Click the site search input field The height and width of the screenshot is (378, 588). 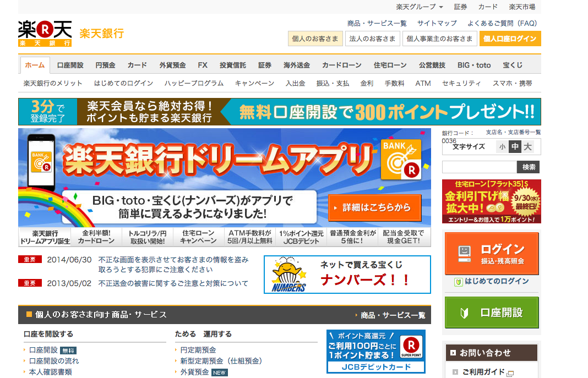tap(480, 167)
